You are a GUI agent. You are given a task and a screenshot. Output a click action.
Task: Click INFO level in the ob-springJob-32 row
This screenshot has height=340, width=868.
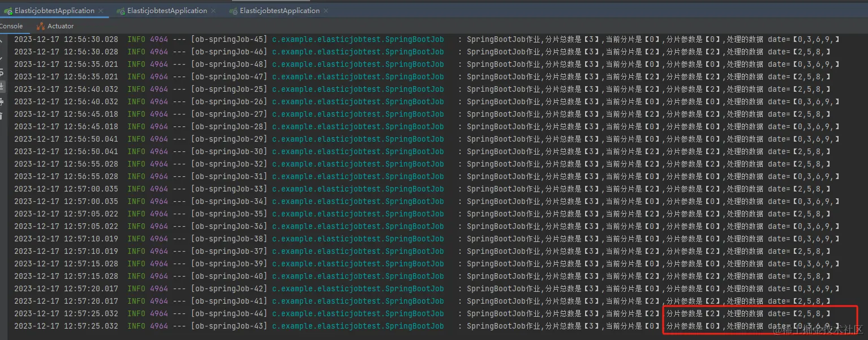[x=136, y=164]
